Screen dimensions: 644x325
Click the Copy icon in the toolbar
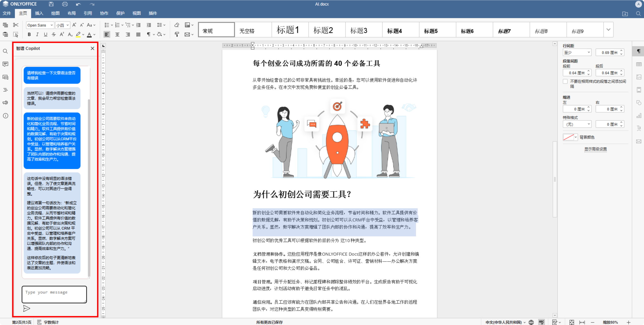(x=5, y=25)
